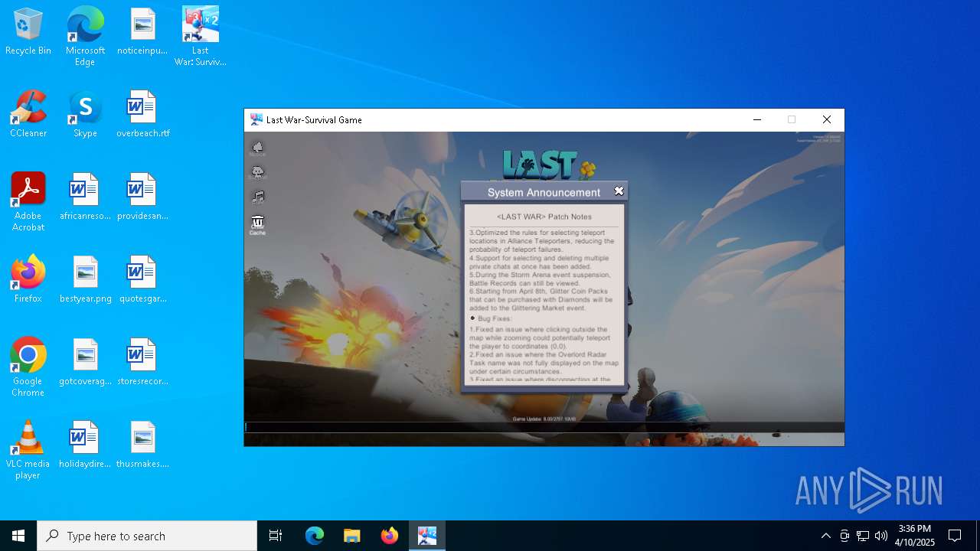The height and width of the screenshot is (551, 980).
Task: Open the notification center icon
Action: click(955, 536)
